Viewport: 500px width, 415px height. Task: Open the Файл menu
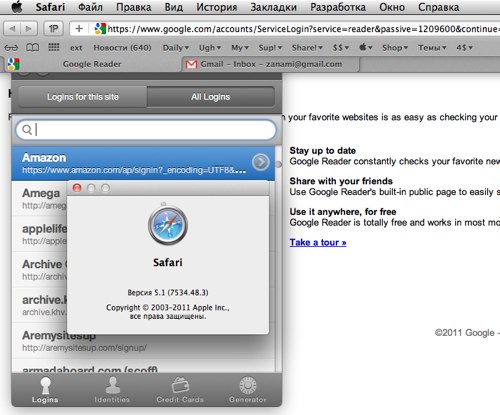tap(90, 7)
